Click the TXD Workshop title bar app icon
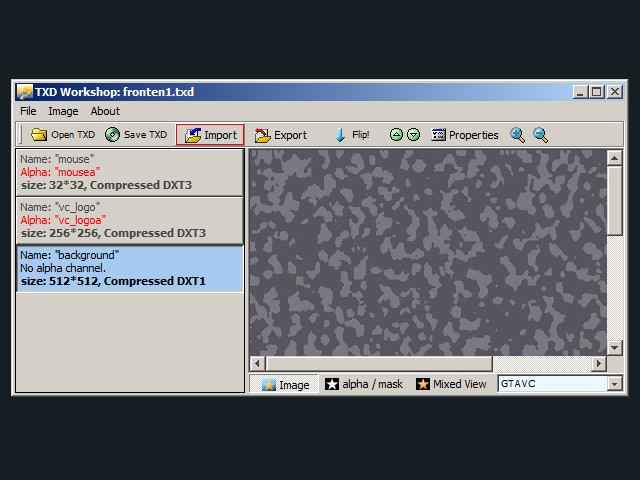Screen dimensions: 640x480 (x=24, y=92)
